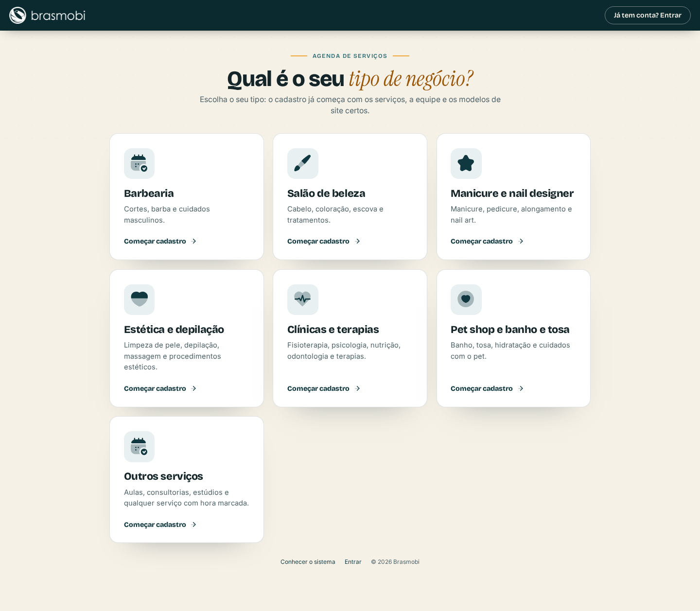Select the Barbearia card title
Viewport: 700px width, 611px height.
tap(149, 193)
